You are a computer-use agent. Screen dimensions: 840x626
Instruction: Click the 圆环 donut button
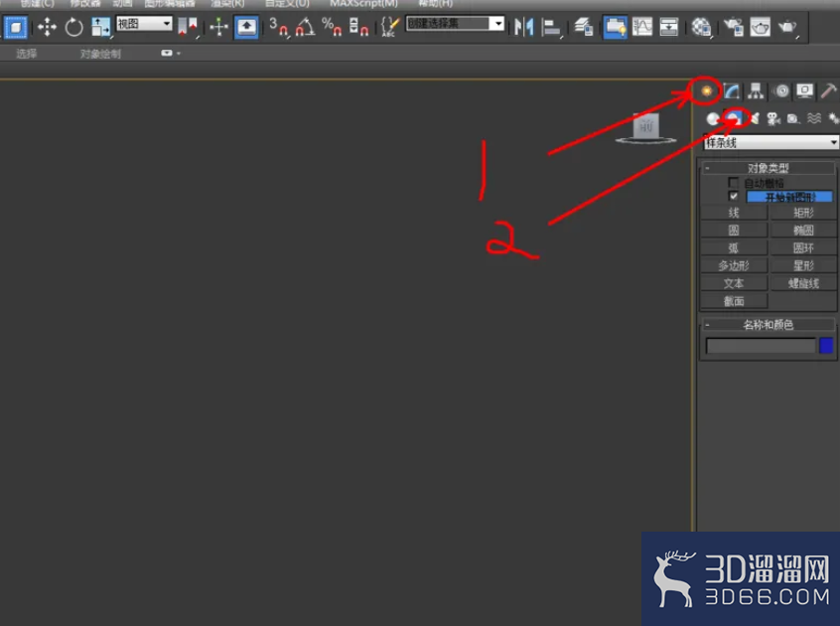coord(803,248)
